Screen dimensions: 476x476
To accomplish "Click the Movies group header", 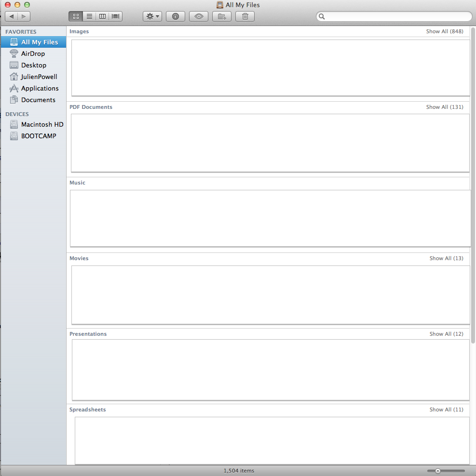I will (x=79, y=258).
